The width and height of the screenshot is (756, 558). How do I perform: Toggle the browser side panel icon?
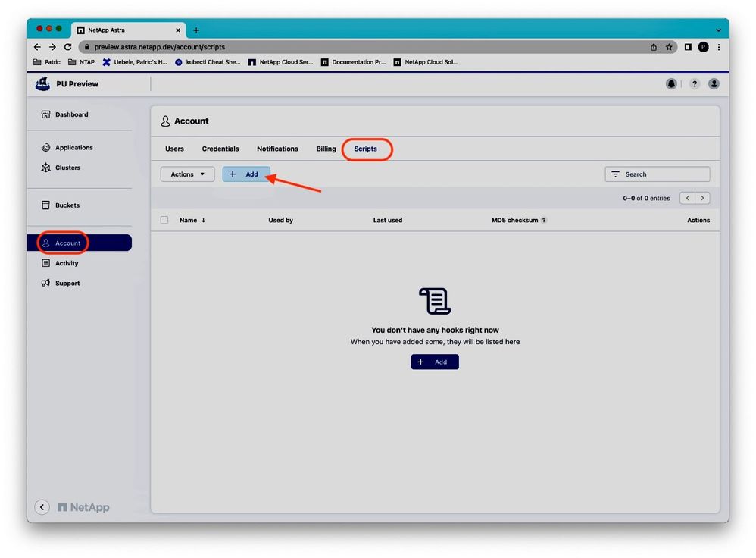click(688, 47)
